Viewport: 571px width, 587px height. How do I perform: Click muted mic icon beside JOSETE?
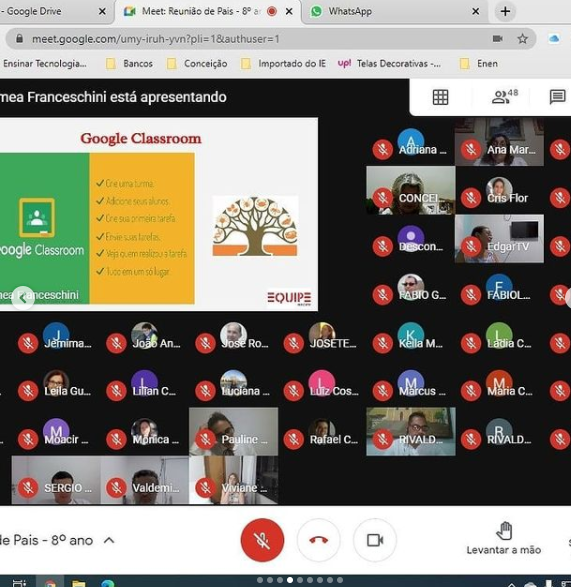(x=294, y=343)
